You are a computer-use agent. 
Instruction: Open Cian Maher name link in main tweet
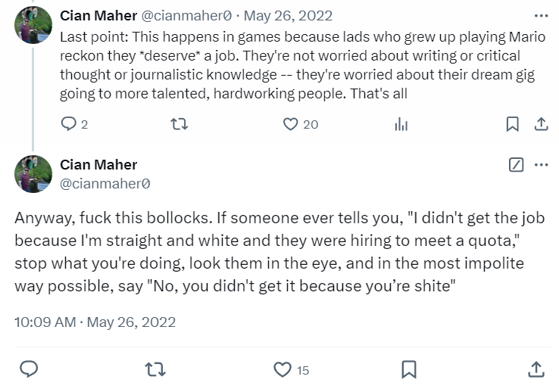pos(98,164)
